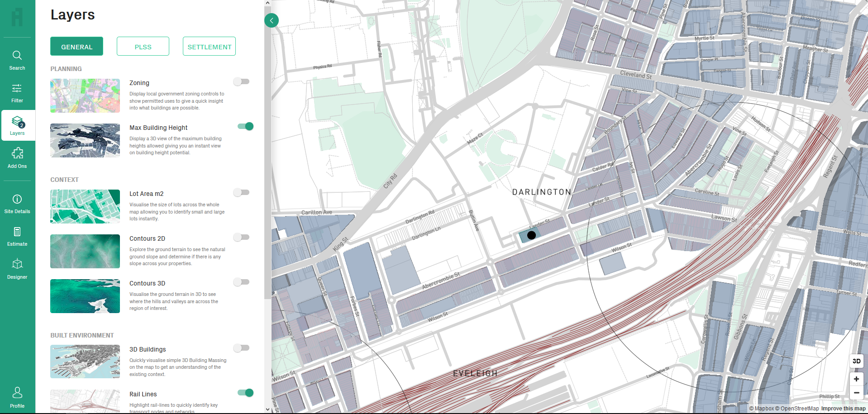Open the Filter panel
The width and height of the screenshot is (868, 414).
point(17,93)
